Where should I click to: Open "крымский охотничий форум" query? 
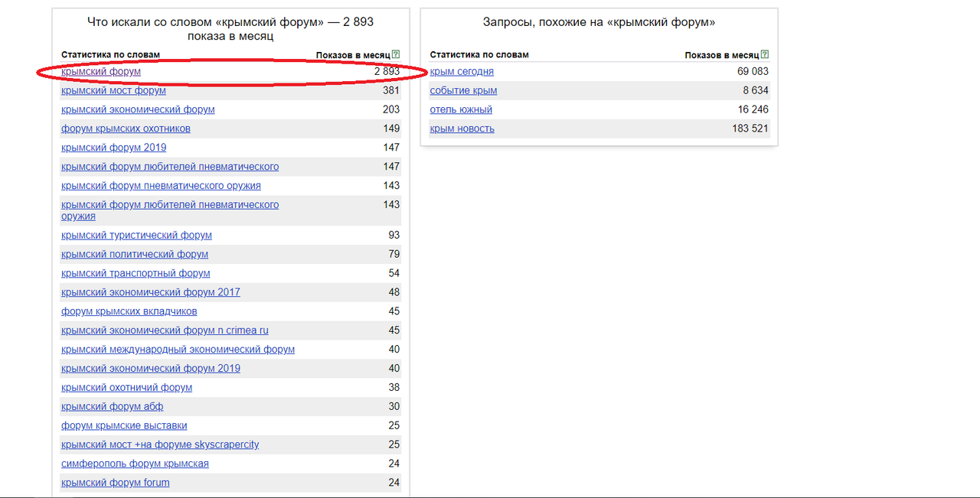(126, 388)
